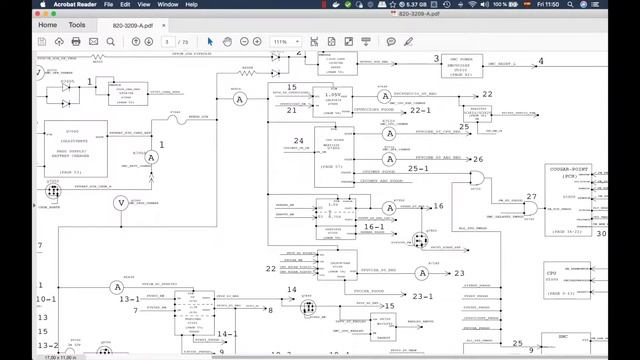
Task: Zoom out with the minus icon
Action: coord(244,42)
